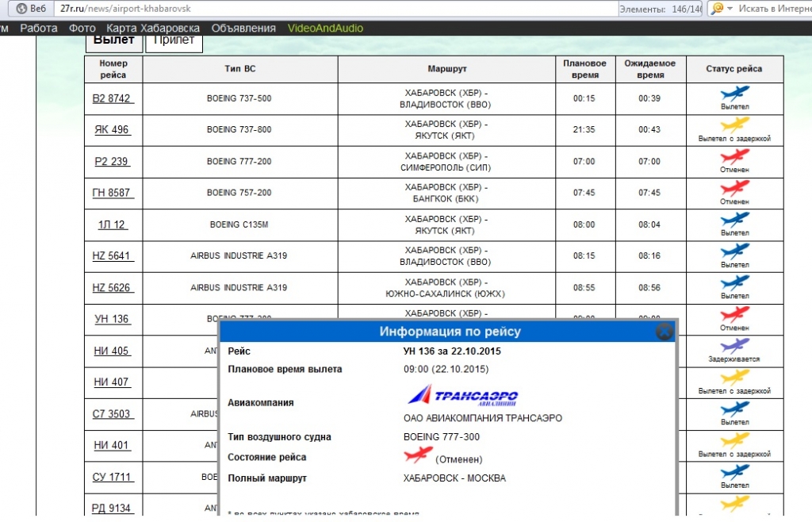
Task: Open the search engine dropdown arrow
Action: click(730, 8)
